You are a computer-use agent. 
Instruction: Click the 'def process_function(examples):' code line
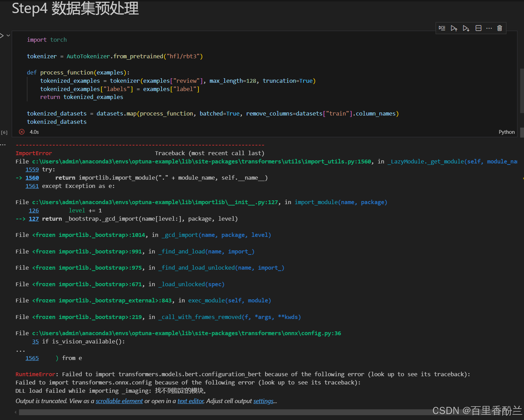[78, 73]
